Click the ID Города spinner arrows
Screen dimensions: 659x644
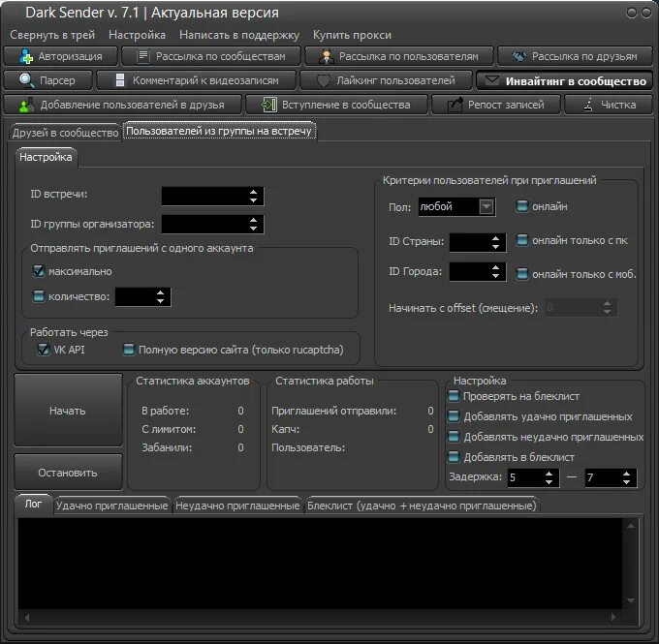tap(495, 272)
